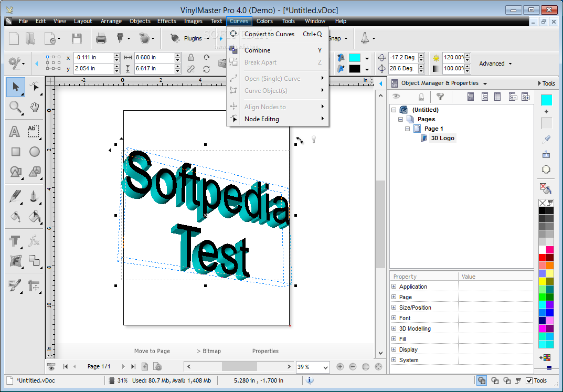Click the > Bitmap button
Viewport: 563px width, 392px height.
(x=209, y=351)
